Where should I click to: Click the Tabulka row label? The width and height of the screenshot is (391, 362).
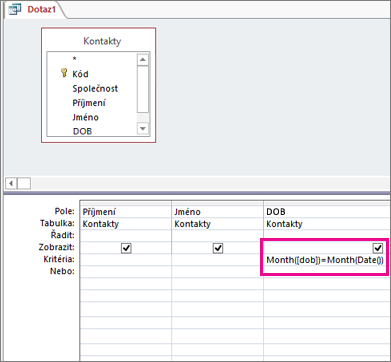[x=57, y=223]
